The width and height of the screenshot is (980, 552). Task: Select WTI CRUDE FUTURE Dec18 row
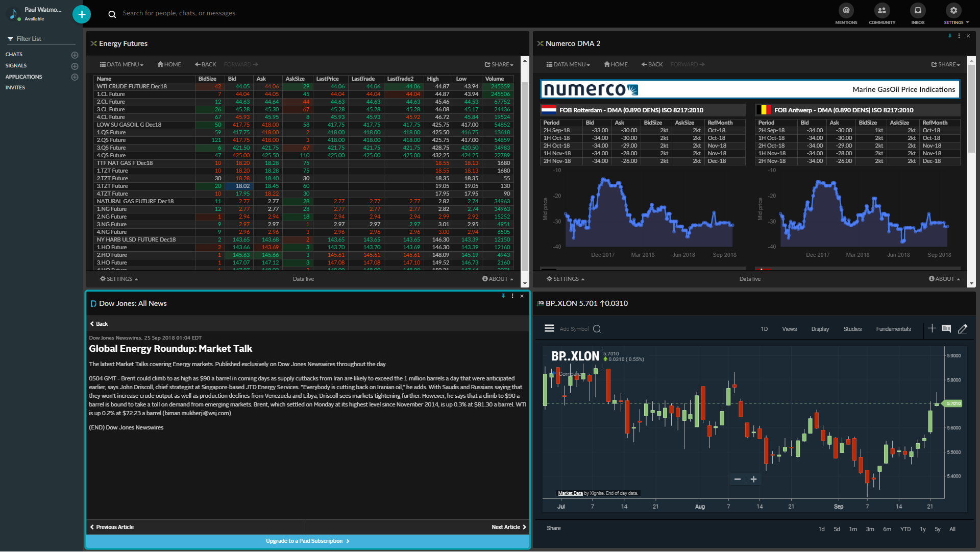[303, 87]
